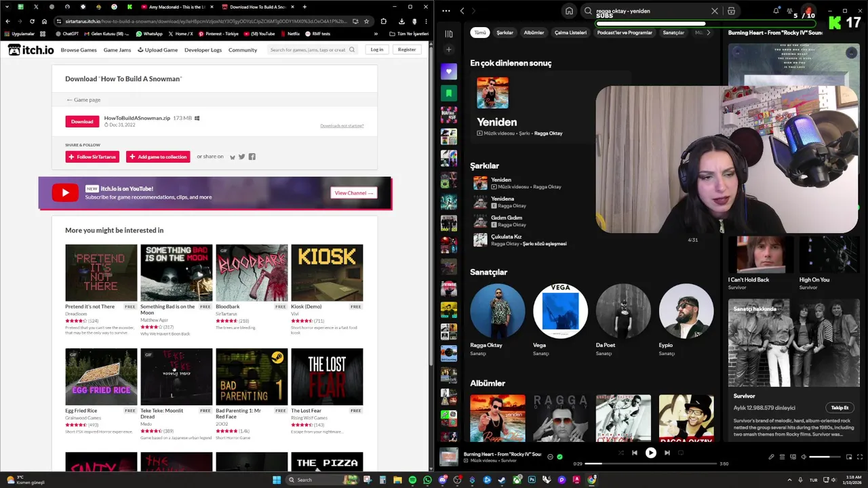Skip to the next track
Viewport: 868px width, 488px height.
(x=667, y=453)
